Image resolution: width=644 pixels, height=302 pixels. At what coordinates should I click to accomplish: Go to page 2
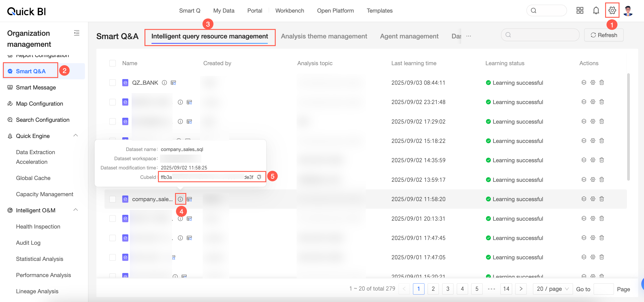point(433,289)
